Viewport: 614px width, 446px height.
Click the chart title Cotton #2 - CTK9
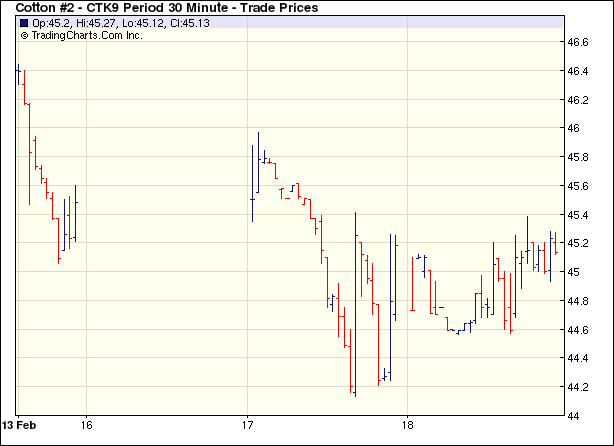pyautogui.click(x=167, y=8)
